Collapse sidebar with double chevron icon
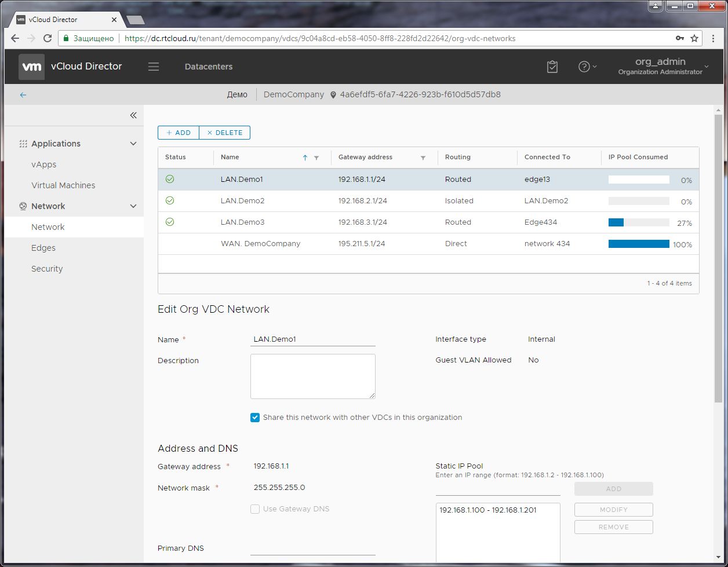 click(x=133, y=115)
